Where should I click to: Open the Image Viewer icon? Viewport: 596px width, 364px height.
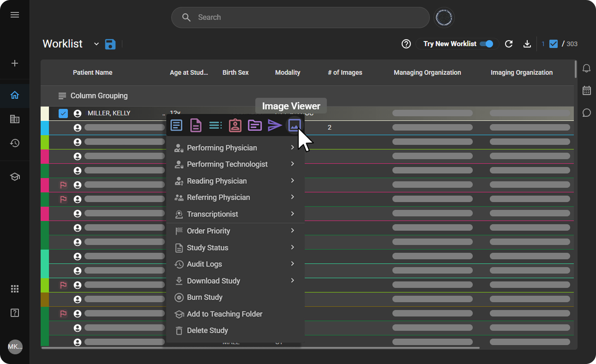(x=294, y=125)
